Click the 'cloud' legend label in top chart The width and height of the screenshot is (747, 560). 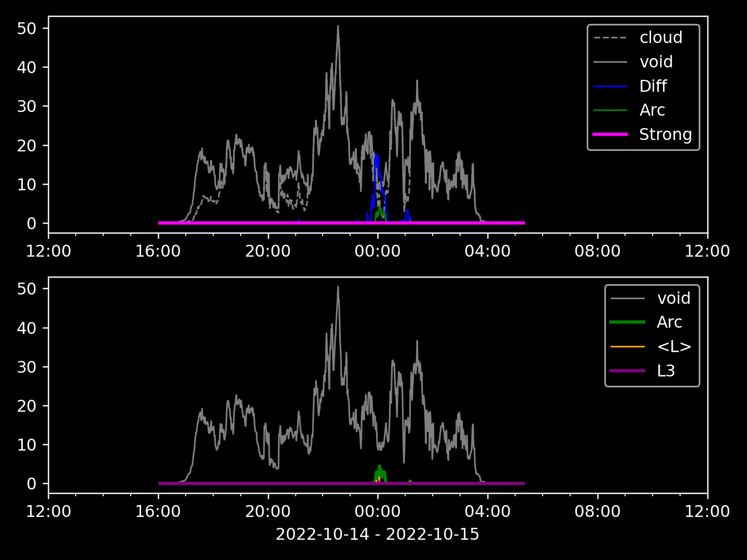tap(660, 38)
